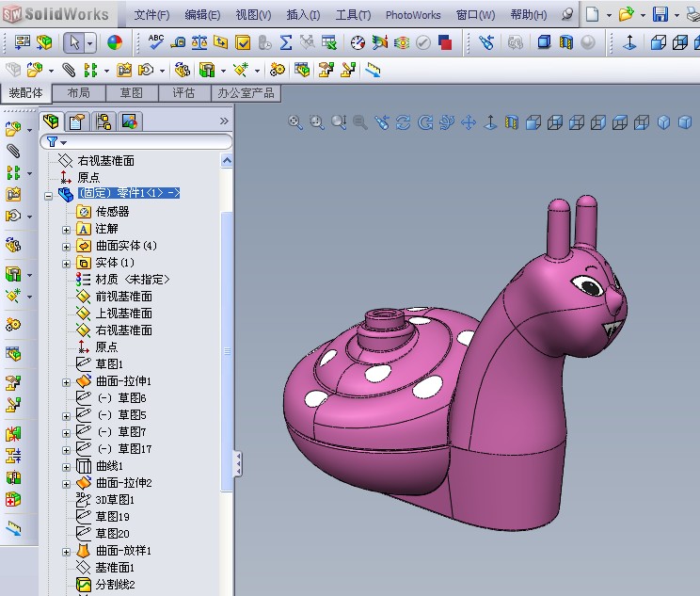The width and height of the screenshot is (700, 596).
Task: Click the Sigma statistics icon
Action: [x=286, y=42]
